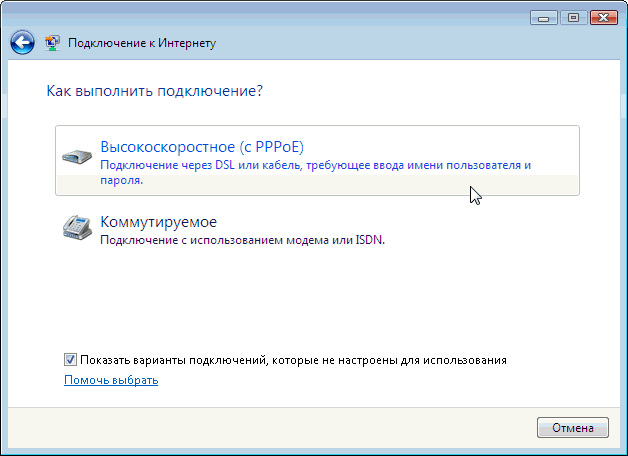Close the wizard with the red X
The width and height of the screenshot is (628, 456).
604,18
